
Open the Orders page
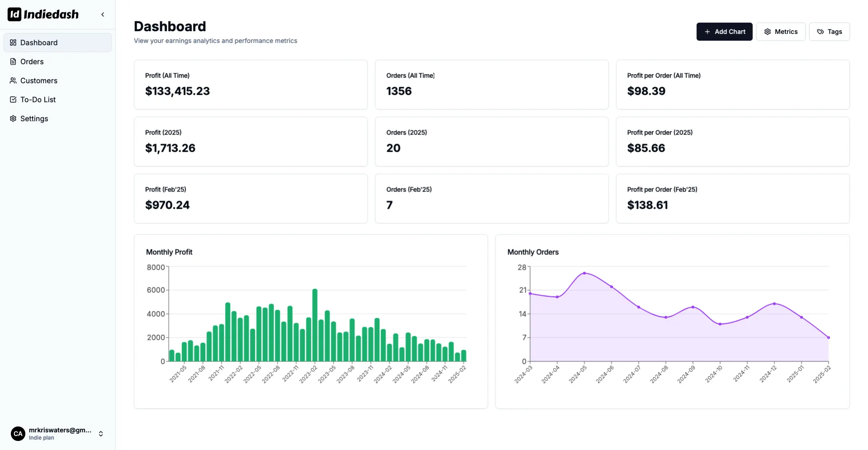32,61
